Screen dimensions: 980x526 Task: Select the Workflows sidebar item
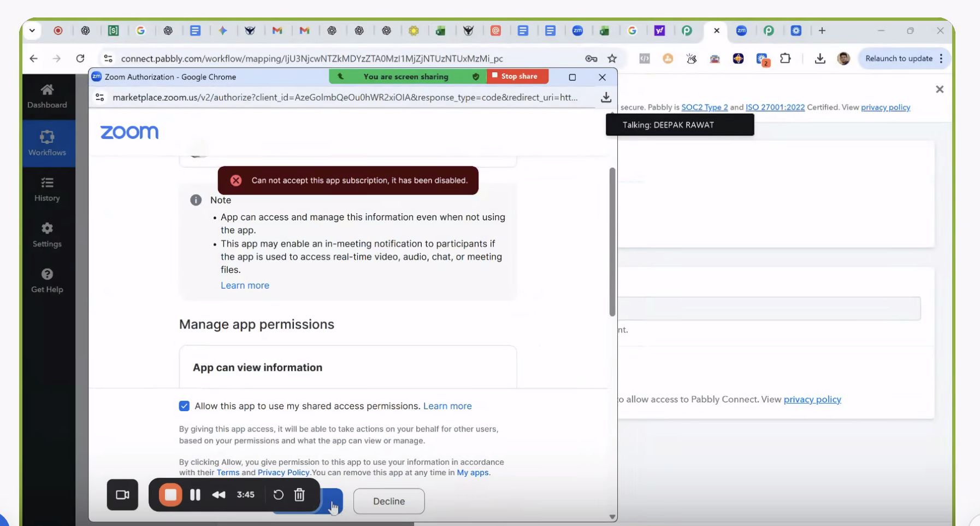coord(47,143)
